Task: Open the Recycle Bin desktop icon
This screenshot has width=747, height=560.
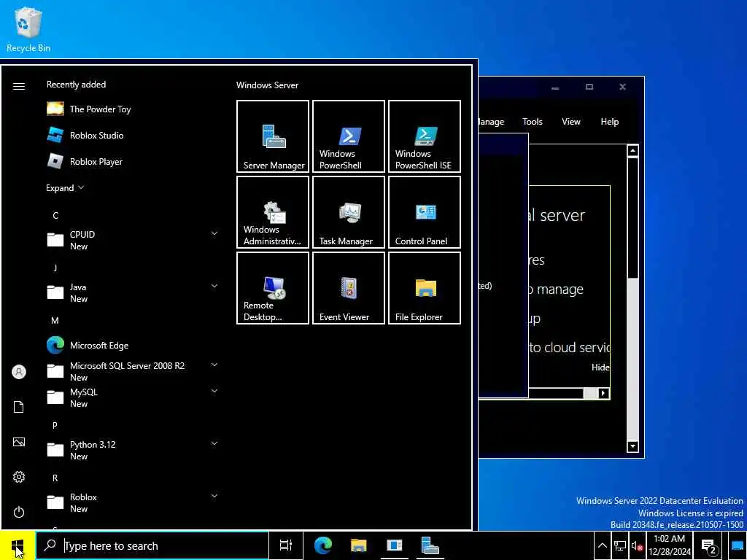Action: coord(28,29)
